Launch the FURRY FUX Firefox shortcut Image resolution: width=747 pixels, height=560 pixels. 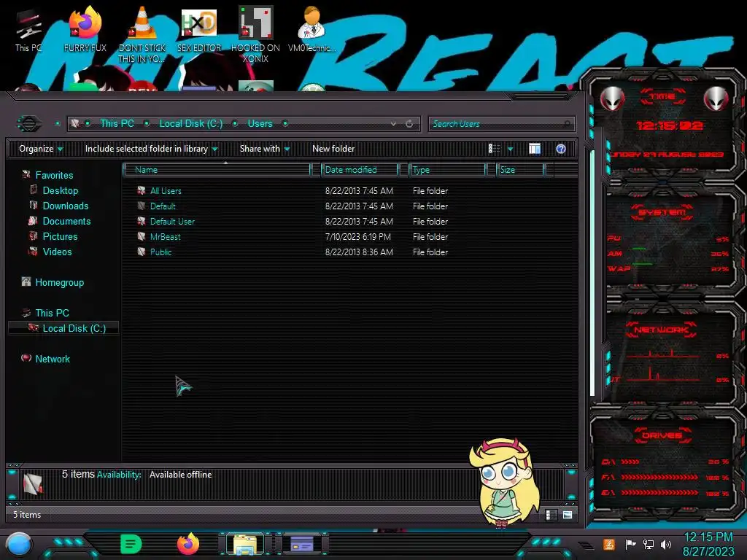(x=85, y=29)
